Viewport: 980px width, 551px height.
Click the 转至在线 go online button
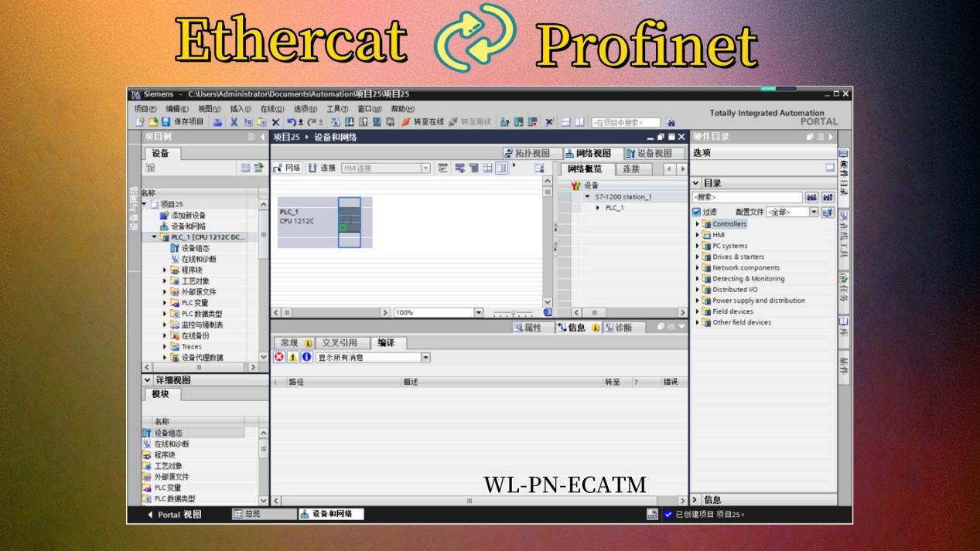[423, 121]
